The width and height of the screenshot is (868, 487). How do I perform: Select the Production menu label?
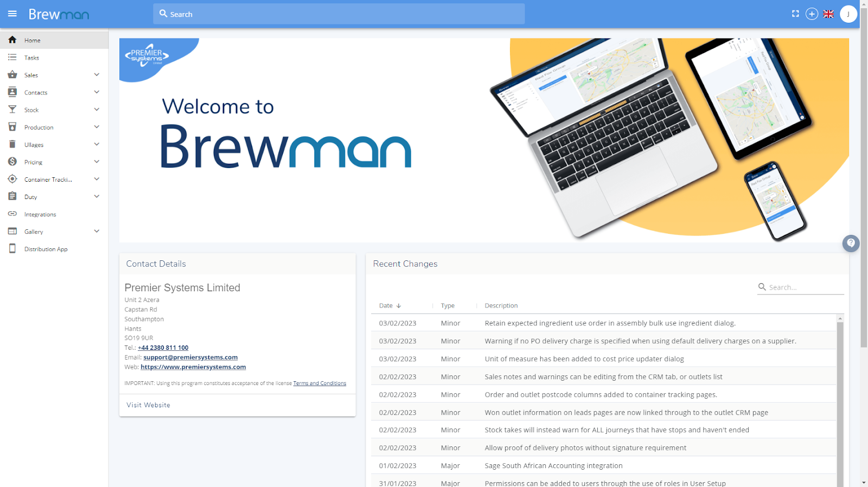(39, 127)
